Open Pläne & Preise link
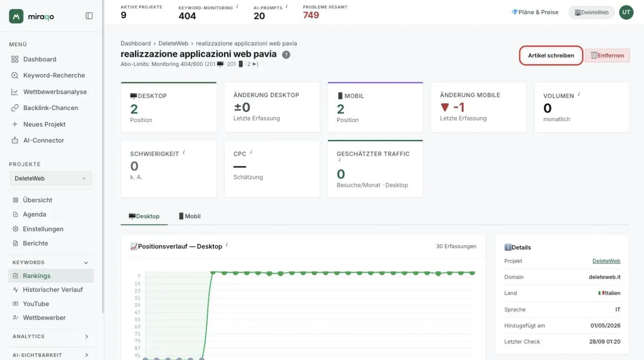The height and width of the screenshot is (360, 644). [535, 12]
